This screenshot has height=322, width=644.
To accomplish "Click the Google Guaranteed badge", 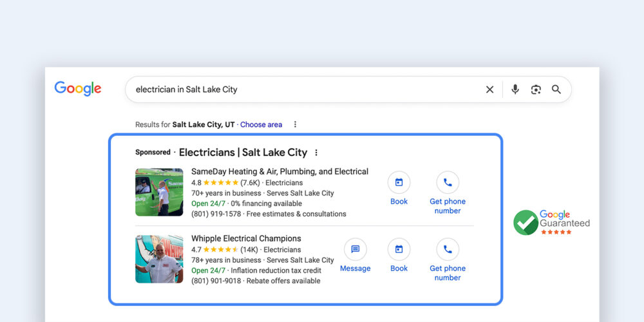I will coord(551,222).
